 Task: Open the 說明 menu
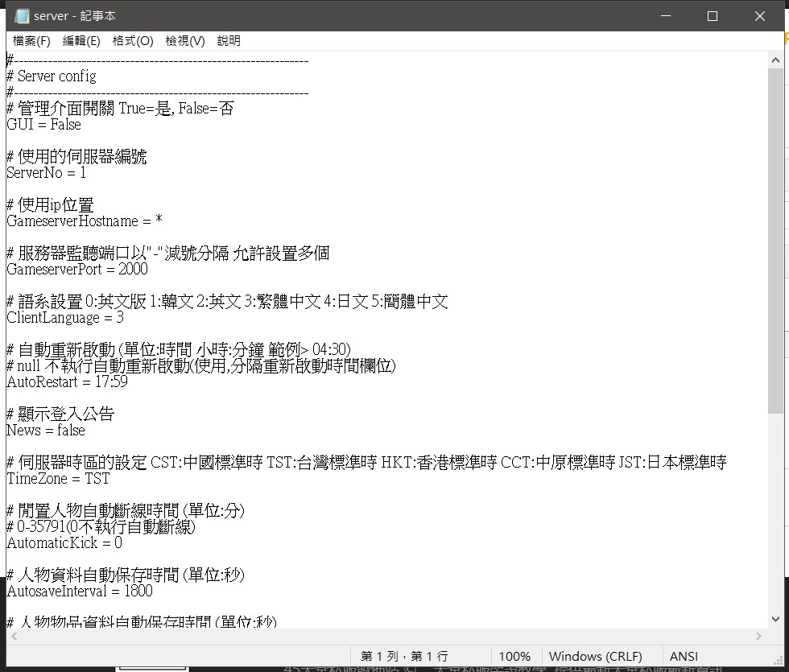click(229, 41)
